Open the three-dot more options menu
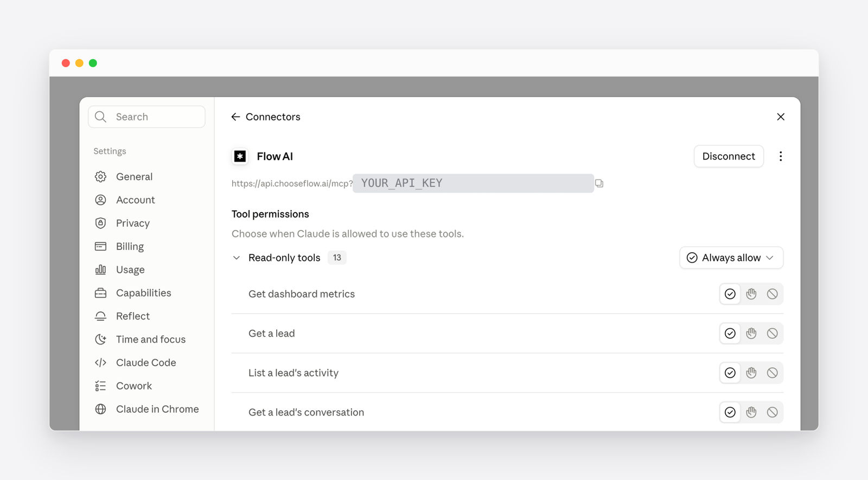This screenshot has width=868, height=480. point(781,156)
